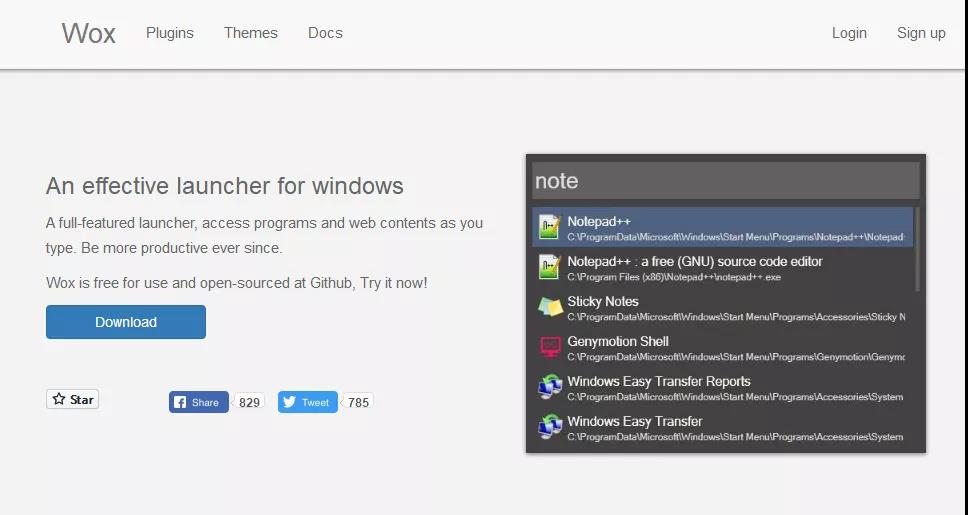Select the Genymotion Shell result
This screenshot has width=968, height=515.
(722, 348)
